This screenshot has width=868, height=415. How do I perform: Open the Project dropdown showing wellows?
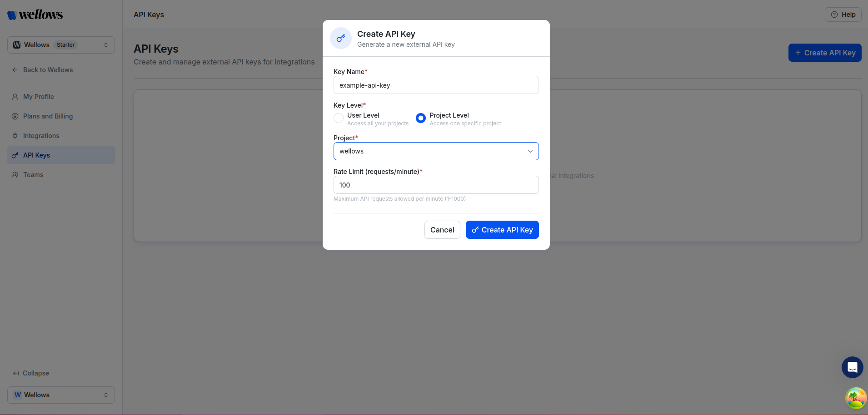pyautogui.click(x=435, y=151)
